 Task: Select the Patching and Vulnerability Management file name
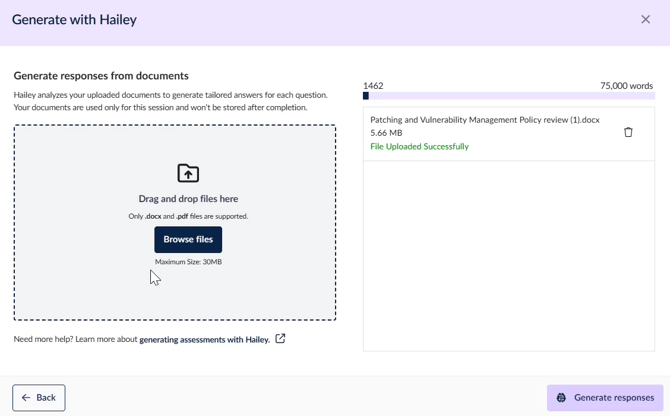pyautogui.click(x=485, y=120)
